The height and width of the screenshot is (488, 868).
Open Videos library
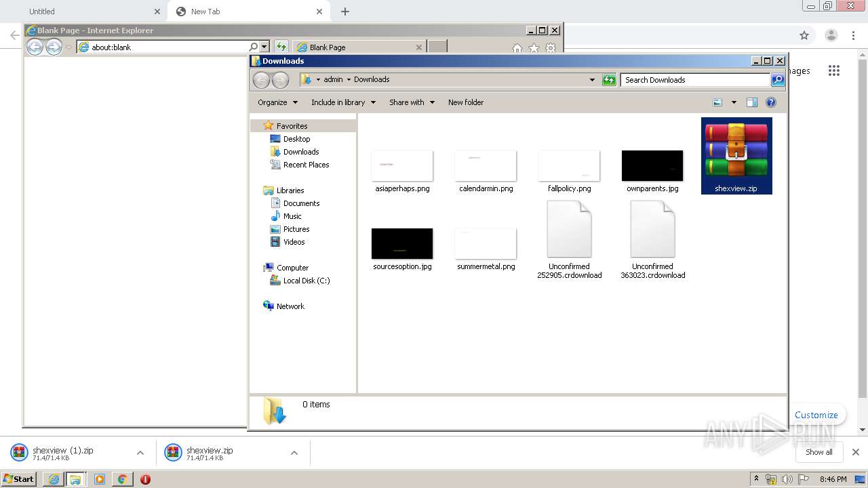coord(294,242)
